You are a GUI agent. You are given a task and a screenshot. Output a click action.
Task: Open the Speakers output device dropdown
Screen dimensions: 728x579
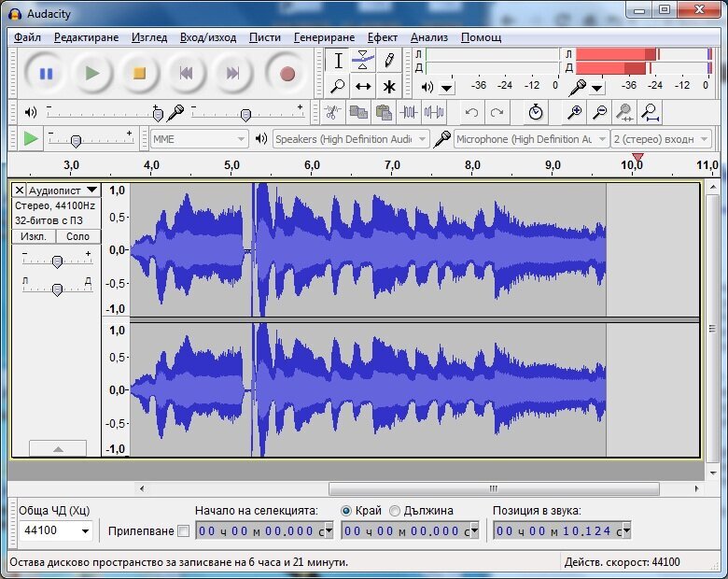pyautogui.click(x=351, y=139)
